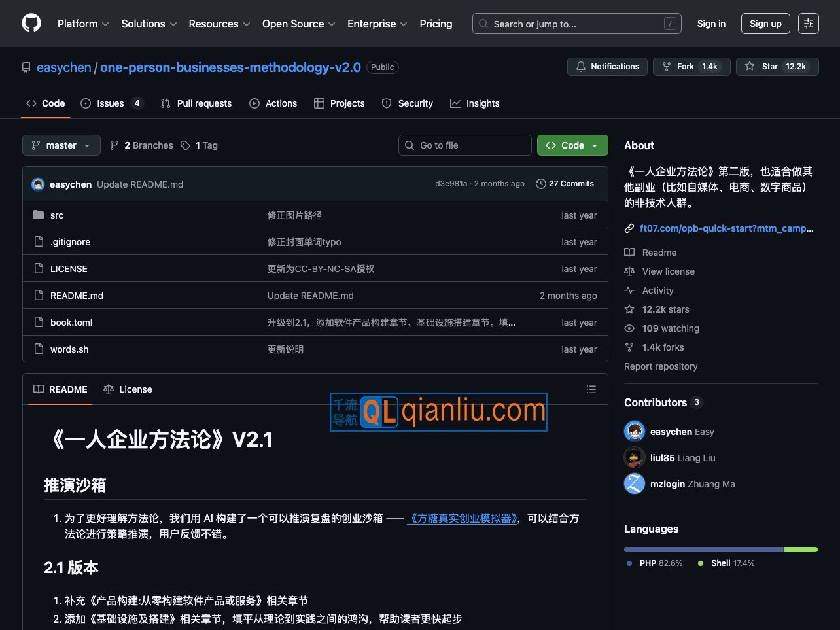The height and width of the screenshot is (630, 840).
Task: Click the View license scales icon
Action: (629, 271)
